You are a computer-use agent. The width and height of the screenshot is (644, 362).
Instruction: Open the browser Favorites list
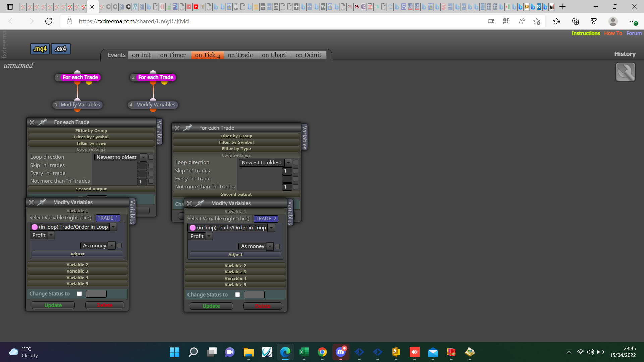point(557,21)
